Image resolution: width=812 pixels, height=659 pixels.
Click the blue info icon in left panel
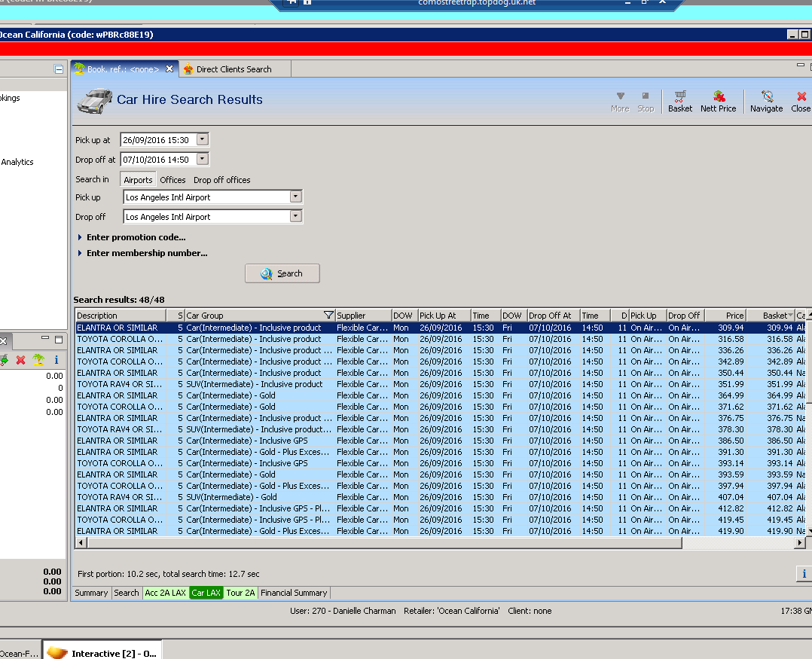[x=56, y=360]
